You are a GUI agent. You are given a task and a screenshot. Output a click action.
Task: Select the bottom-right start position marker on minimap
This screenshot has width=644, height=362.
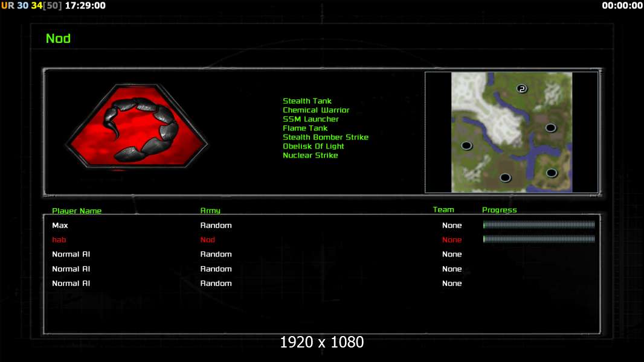(x=552, y=173)
